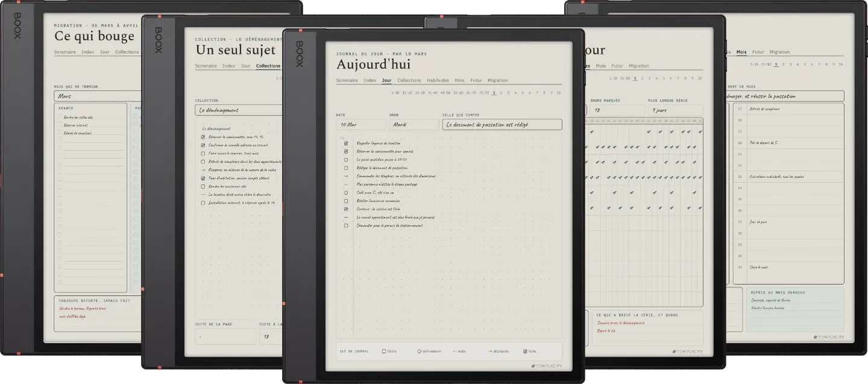Click the date field showing 10 Mar
This screenshot has width=868, height=384.
361,124
